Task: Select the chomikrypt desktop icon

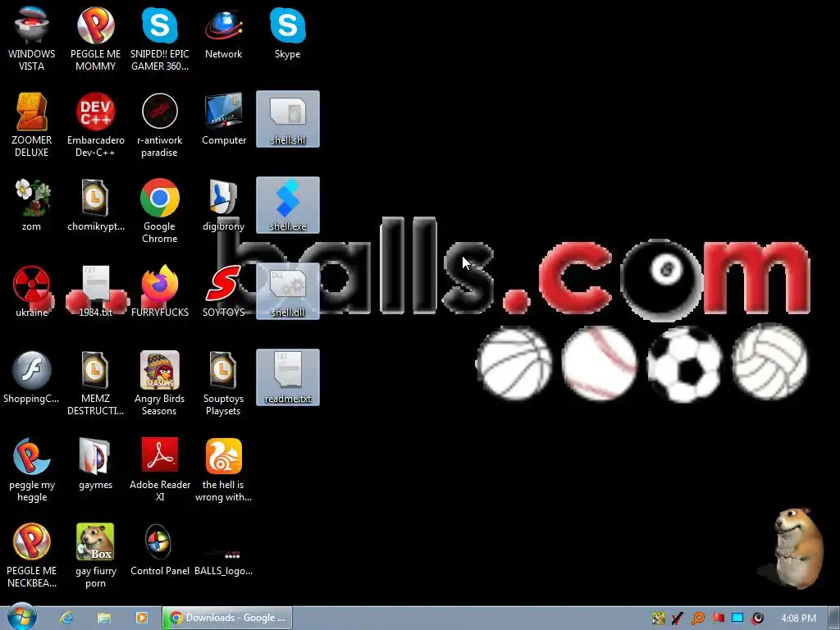Action: (x=95, y=205)
